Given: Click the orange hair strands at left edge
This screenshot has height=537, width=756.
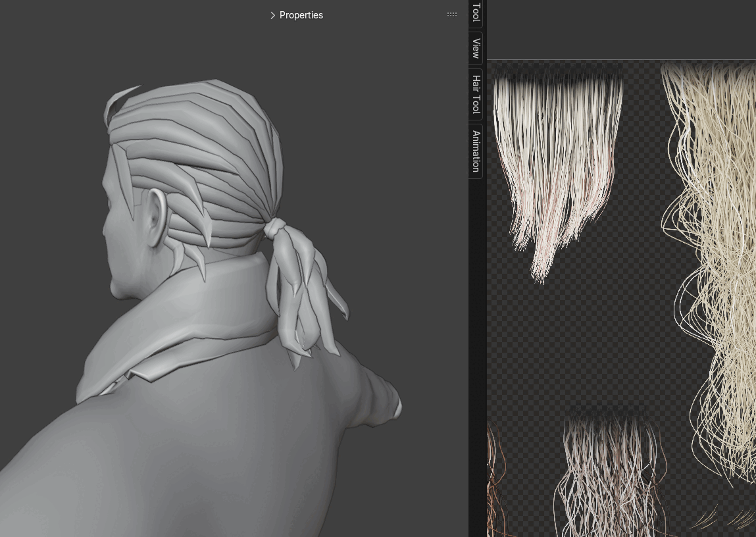Looking at the screenshot, I should [x=493, y=480].
